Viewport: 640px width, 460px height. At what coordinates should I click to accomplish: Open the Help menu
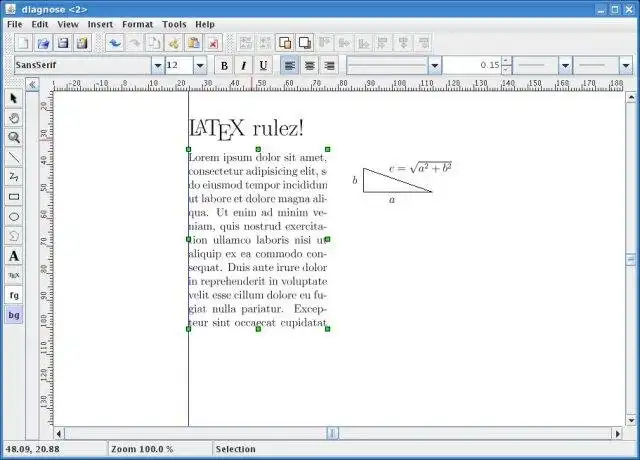pos(205,24)
